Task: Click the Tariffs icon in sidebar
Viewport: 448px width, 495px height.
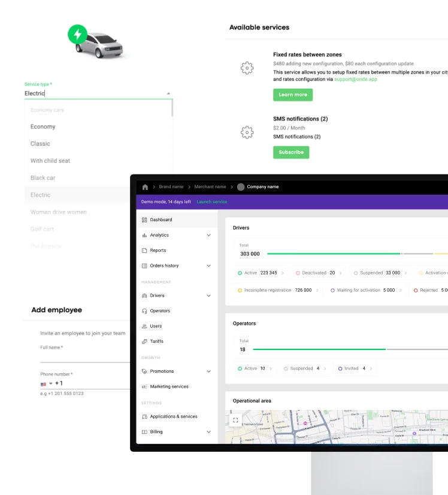Action: point(144,342)
